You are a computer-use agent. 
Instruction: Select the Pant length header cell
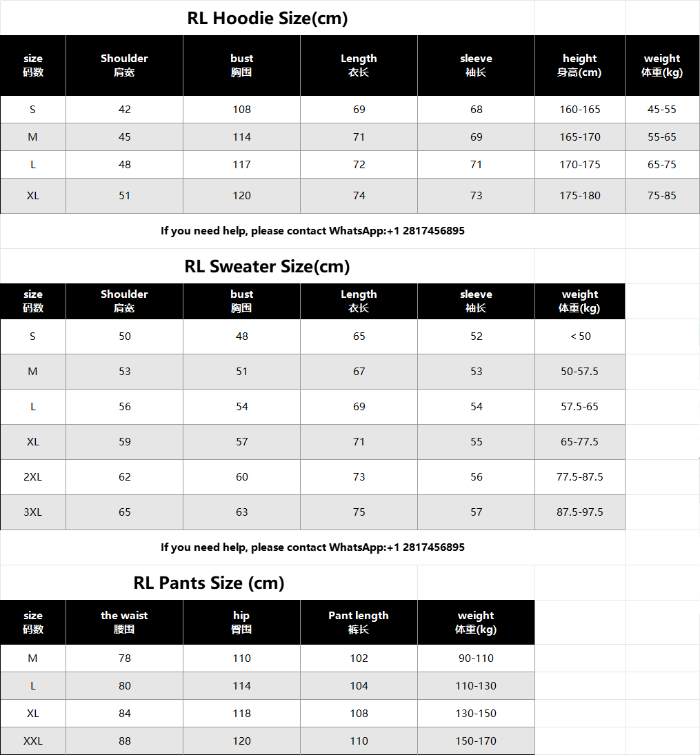(x=359, y=622)
